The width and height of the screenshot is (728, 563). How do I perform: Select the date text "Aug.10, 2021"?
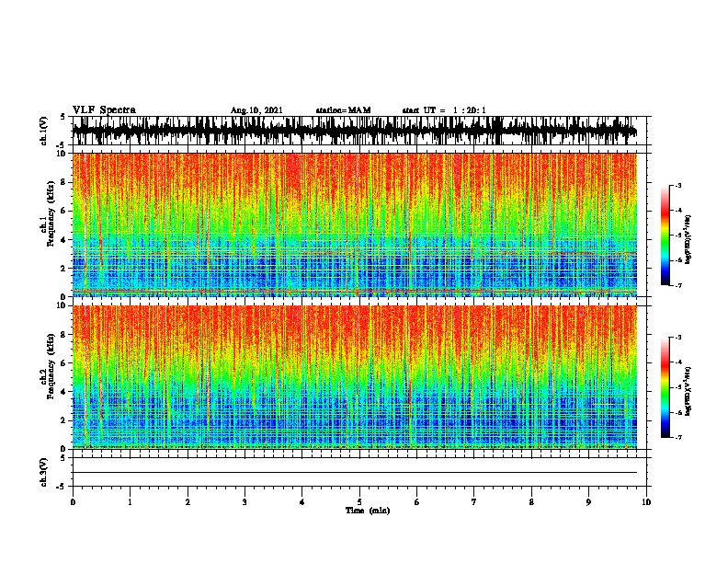[256, 110]
